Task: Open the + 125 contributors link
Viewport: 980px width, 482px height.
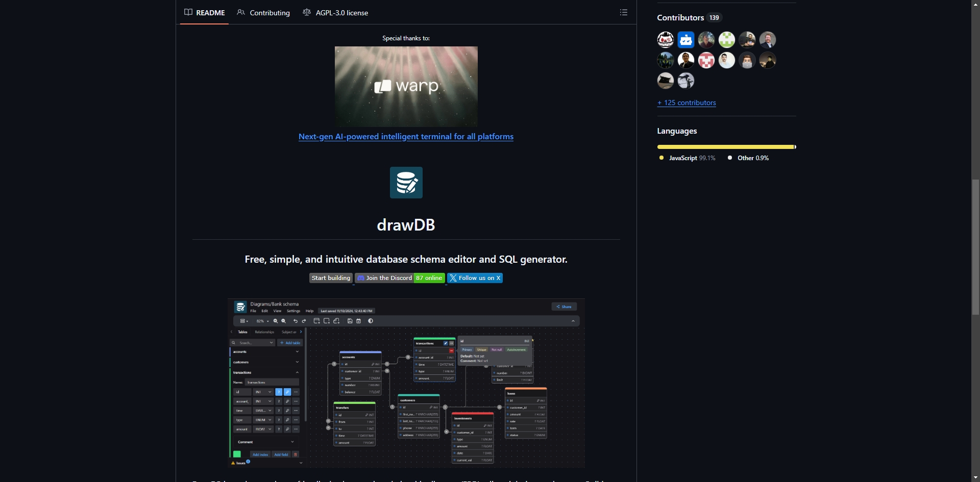Action: [687, 103]
